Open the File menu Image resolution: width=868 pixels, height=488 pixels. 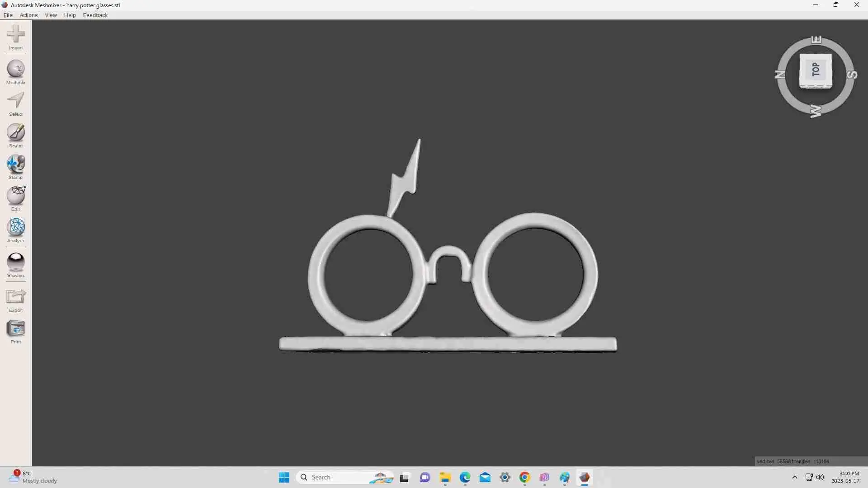click(8, 15)
